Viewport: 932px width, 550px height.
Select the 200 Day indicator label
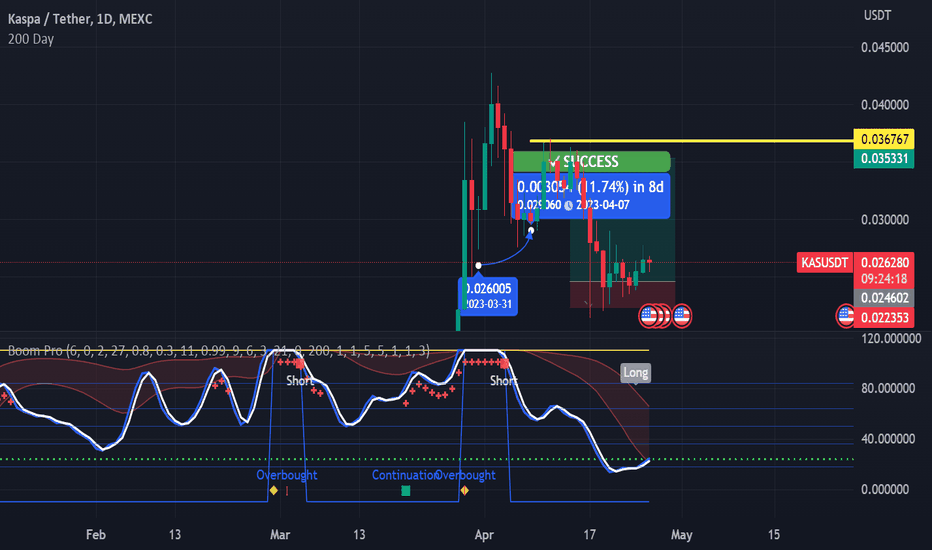point(30,39)
